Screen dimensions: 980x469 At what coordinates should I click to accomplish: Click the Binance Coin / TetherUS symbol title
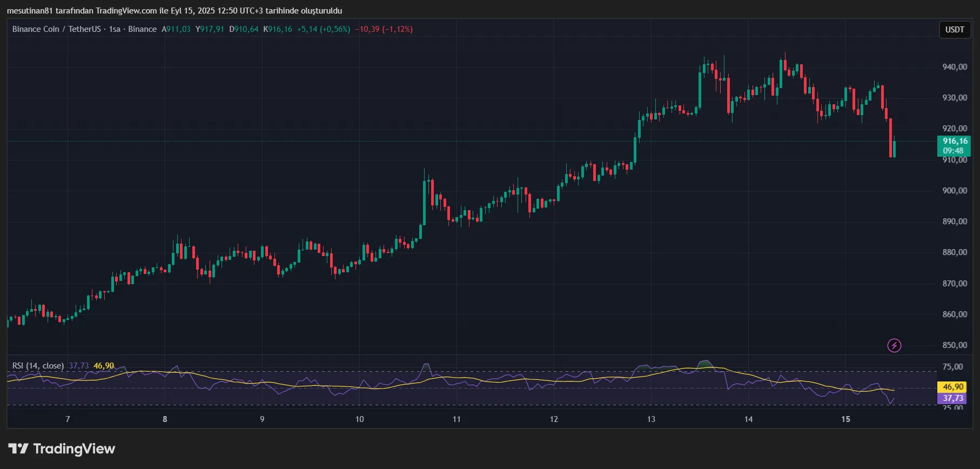pyautogui.click(x=56, y=29)
